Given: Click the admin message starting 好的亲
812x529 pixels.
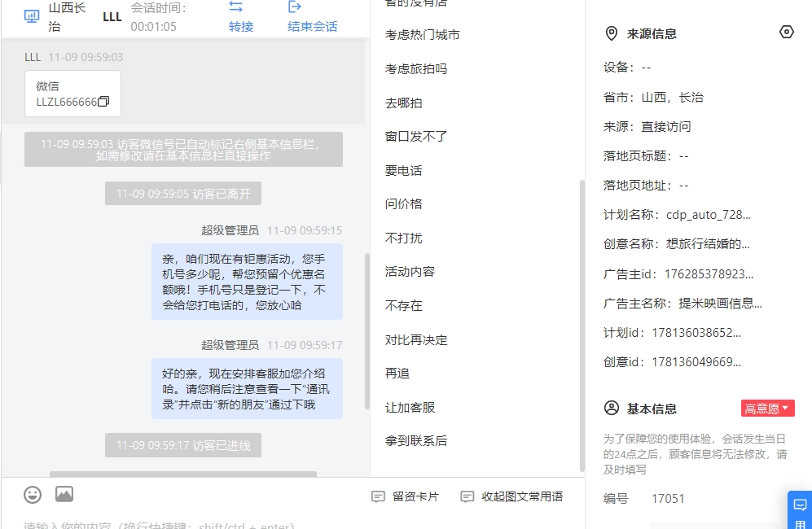Looking at the screenshot, I should (x=247, y=389).
